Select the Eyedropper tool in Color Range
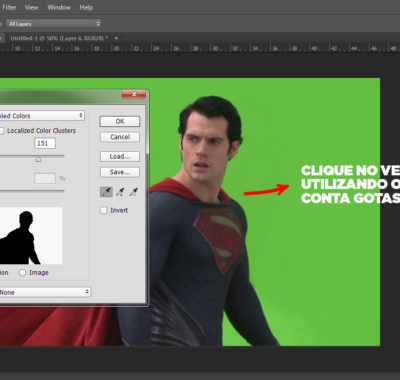Screen dimensions: 400x380 pos(106,192)
